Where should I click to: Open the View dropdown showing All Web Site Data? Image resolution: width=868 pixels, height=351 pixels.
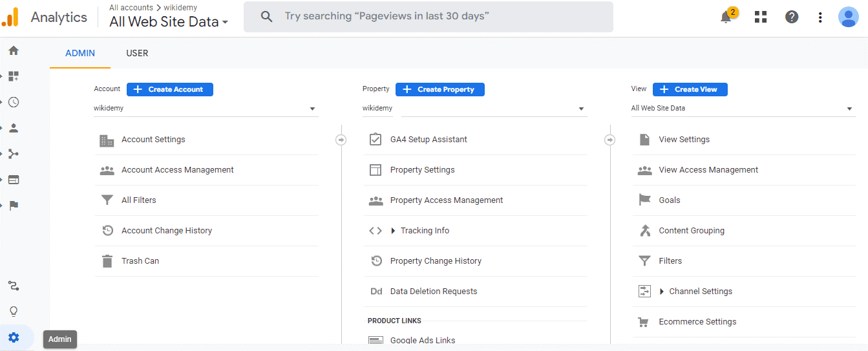(x=743, y=109)
